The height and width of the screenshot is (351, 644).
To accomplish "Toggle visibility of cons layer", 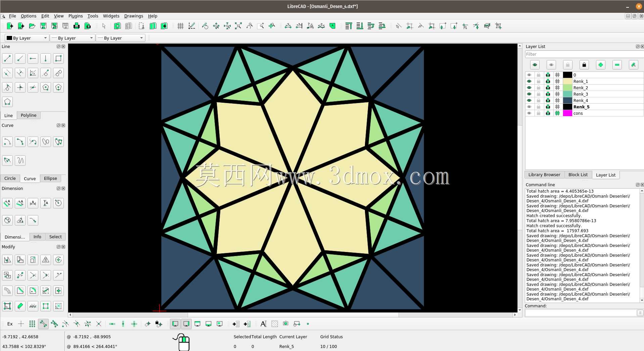I will 529,113.
